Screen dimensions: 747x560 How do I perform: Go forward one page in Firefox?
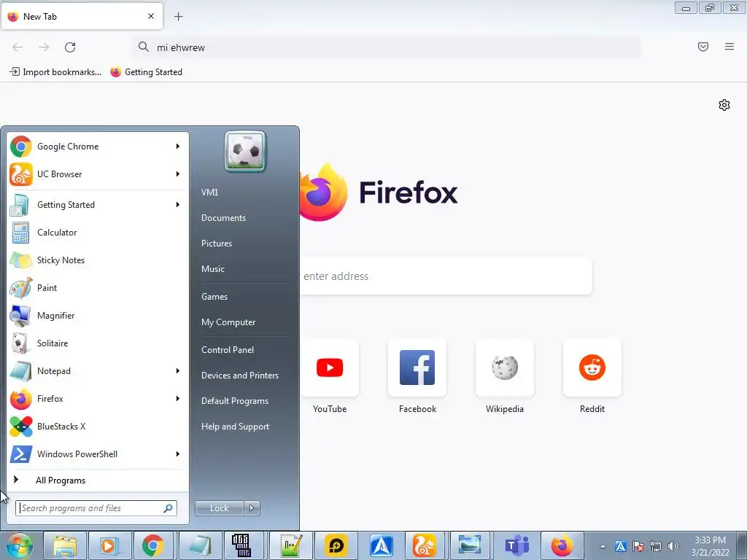tap(44, 47)
